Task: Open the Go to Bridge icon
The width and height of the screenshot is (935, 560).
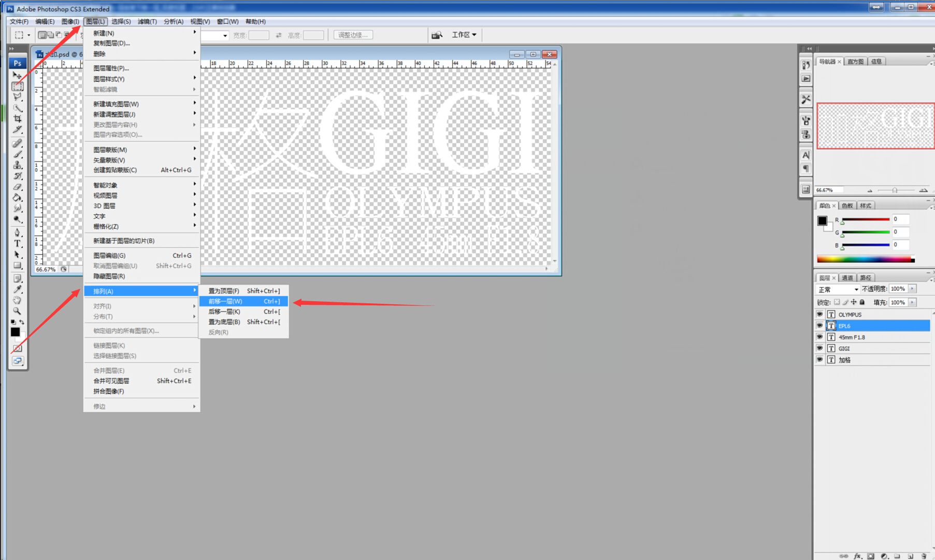Action: point(437,35)
